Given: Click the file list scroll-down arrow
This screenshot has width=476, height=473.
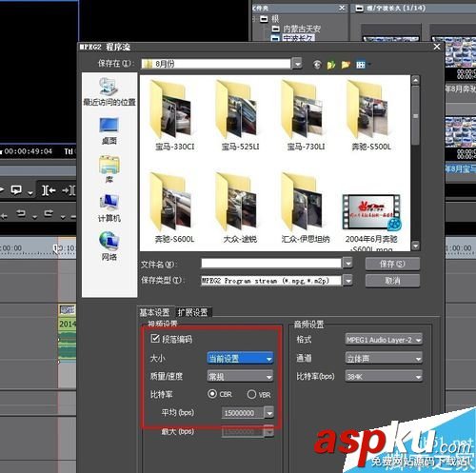Looking at the screenshot, I should pyautogui.click(x=415, y=246).
